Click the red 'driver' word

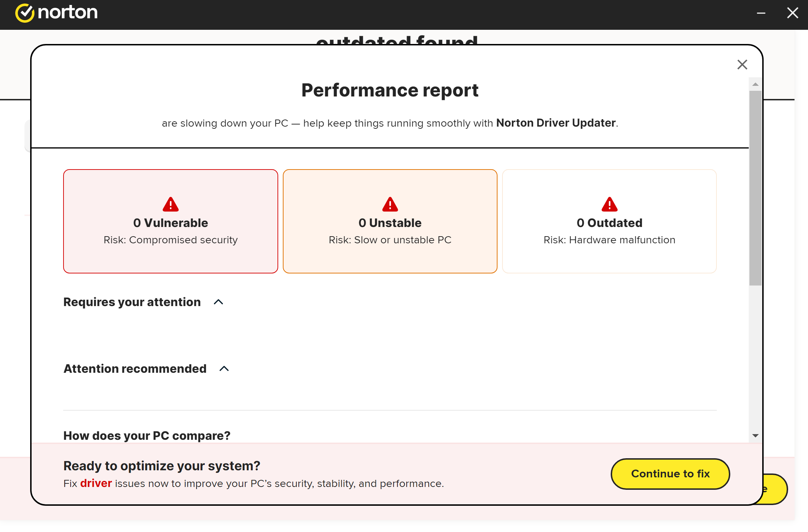(96, 483)
